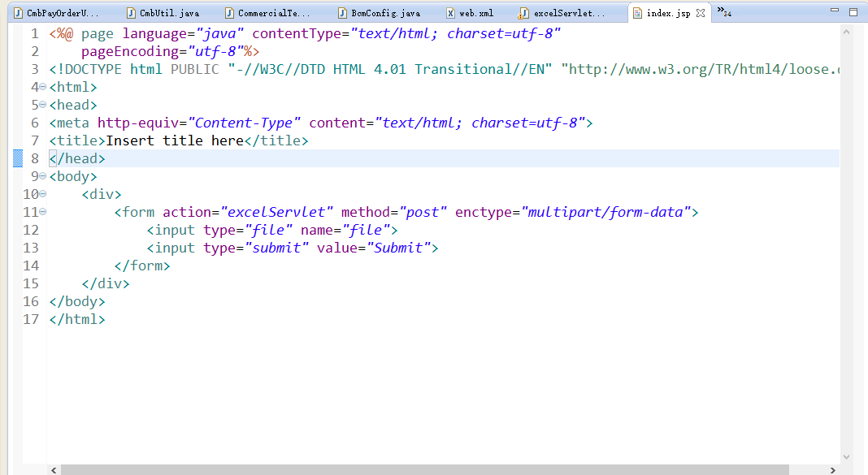Click the closing </body> tag
868x475 pixels.
[77, 301]
